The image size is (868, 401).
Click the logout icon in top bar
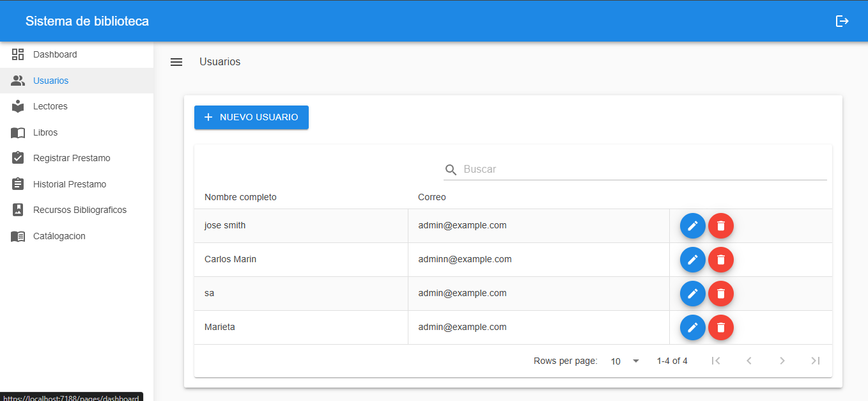(x=842, y=21)
